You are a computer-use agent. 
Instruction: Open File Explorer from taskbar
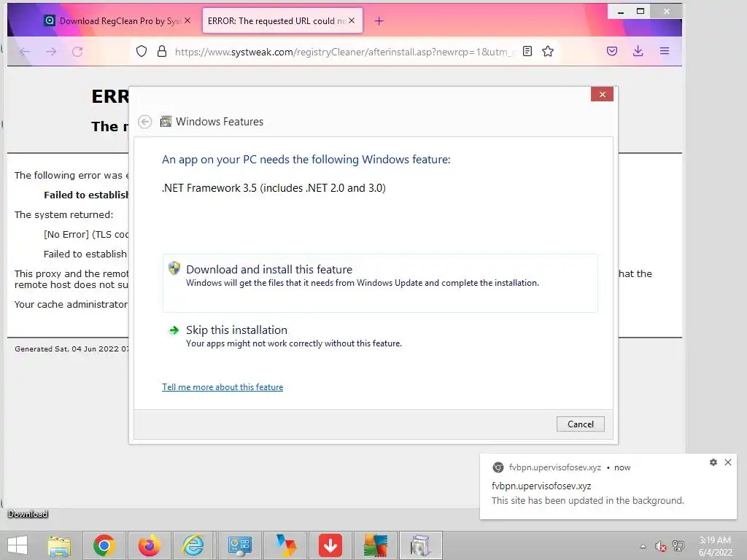point(59,545)
